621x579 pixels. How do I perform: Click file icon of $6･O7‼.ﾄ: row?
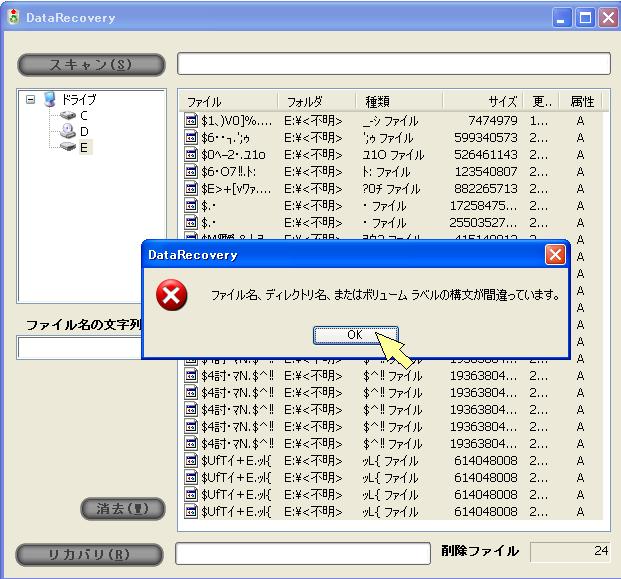click(191, 171)
